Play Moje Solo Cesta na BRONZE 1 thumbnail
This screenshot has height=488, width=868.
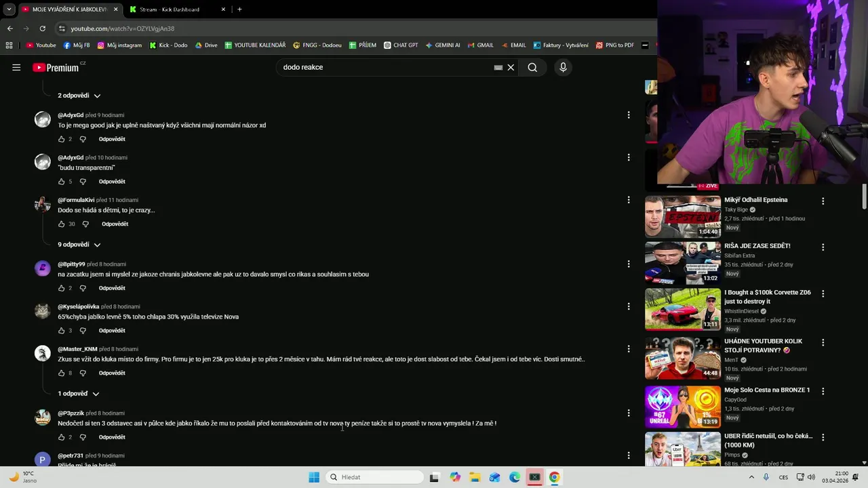[x=683, y=407]
